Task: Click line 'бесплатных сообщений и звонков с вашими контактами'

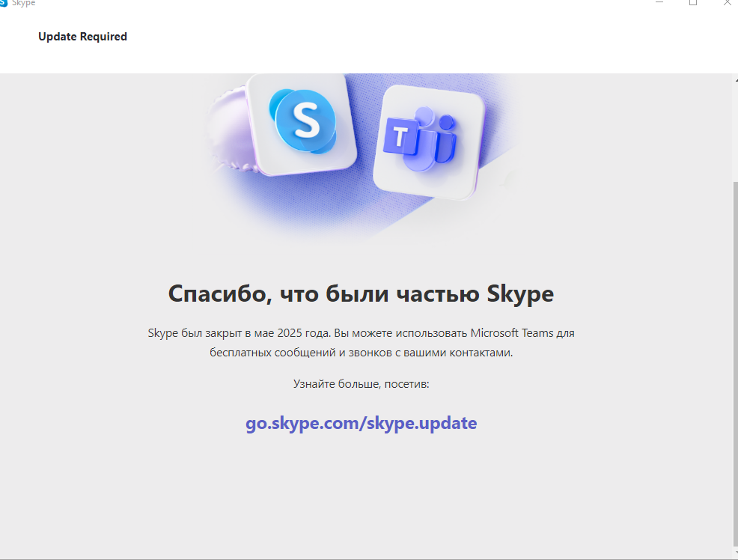Action: pos(361,353)
